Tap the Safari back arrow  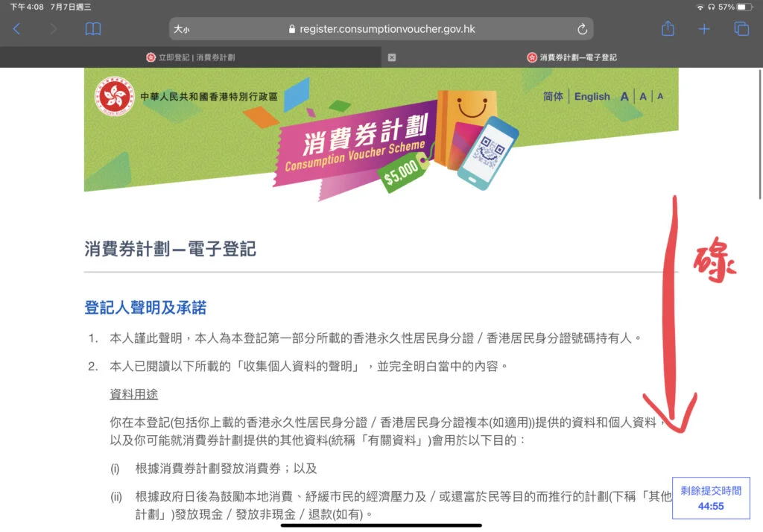point(17,29)
